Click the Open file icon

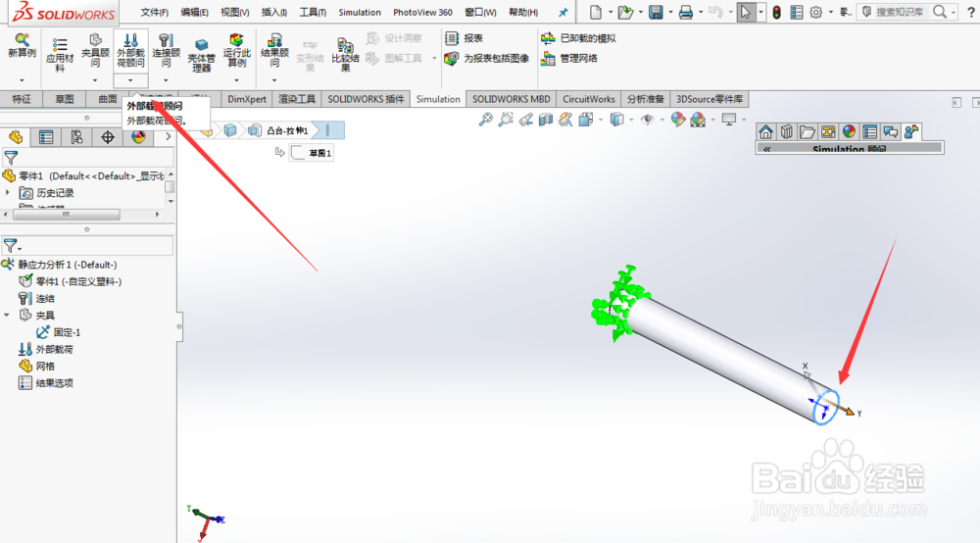coord(624,12)
